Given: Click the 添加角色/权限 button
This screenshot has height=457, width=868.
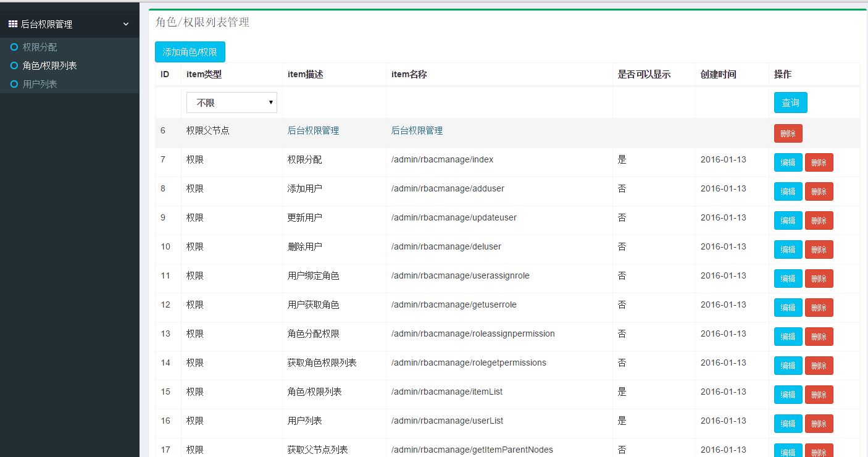Looking at the screenshot, I should click(190, 52).
